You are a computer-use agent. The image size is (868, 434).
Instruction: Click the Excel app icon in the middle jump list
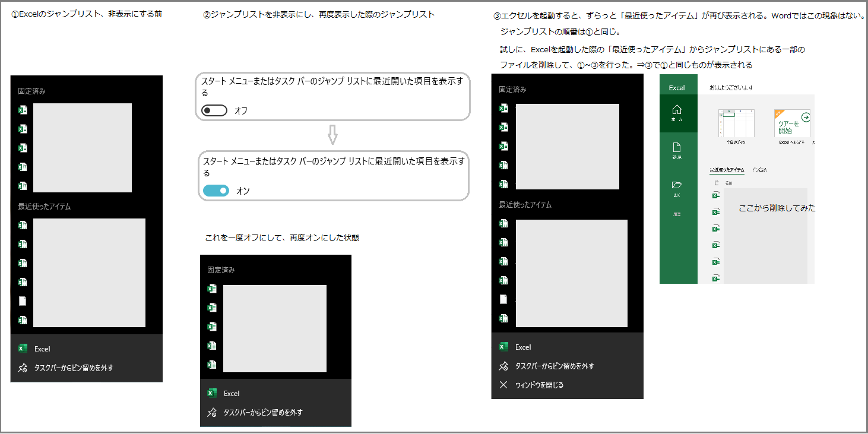212,393
